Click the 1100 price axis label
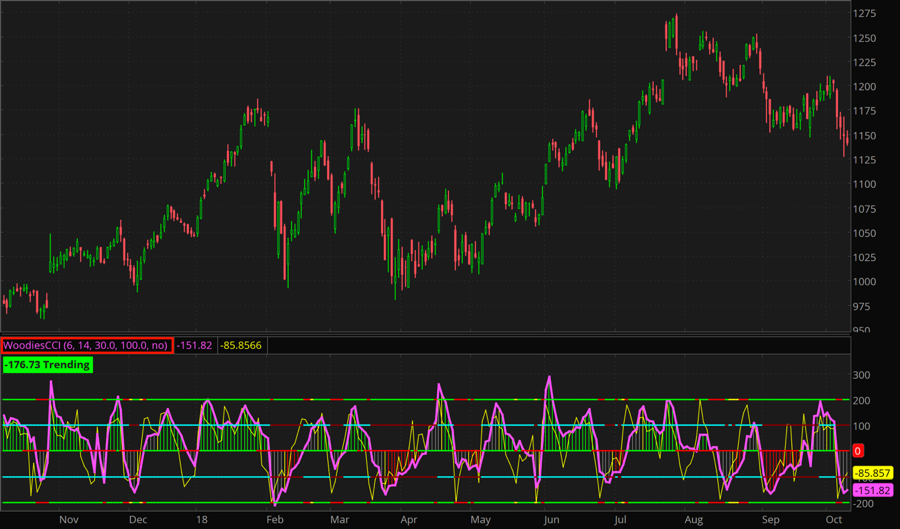Image resolution: width=900 pixels, height=529 pixels. pyautogui.click(x=865, y=184)
